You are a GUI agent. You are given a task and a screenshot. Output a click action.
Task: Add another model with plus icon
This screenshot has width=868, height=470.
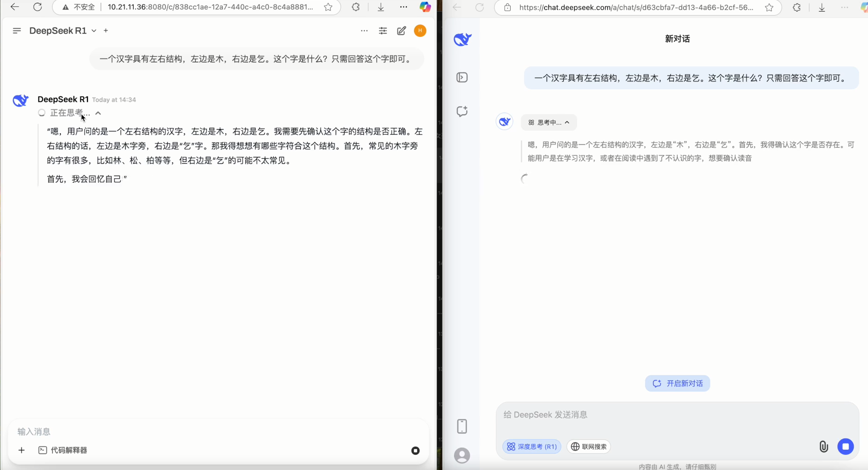[106, 31]
